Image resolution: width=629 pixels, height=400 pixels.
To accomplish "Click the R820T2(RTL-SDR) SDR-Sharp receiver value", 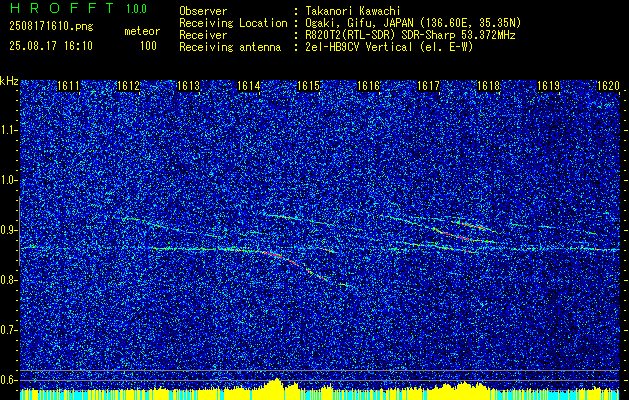I will point(410,35).
